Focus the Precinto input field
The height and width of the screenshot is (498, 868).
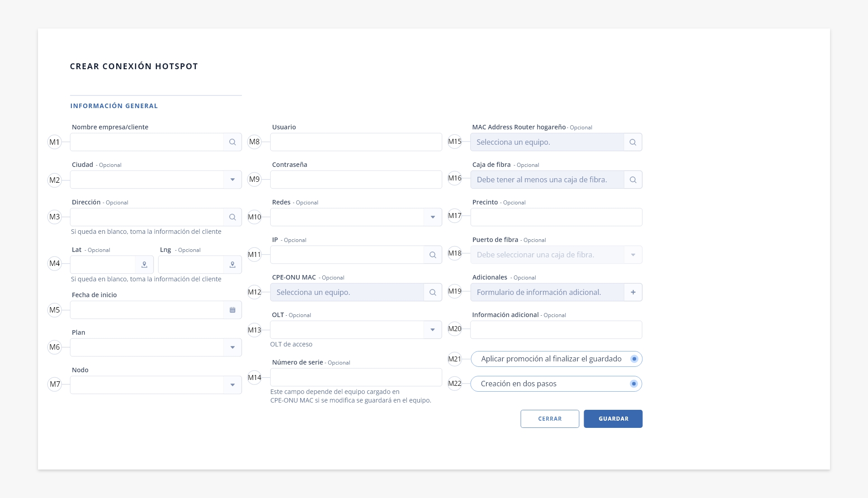tap(557, 217)
